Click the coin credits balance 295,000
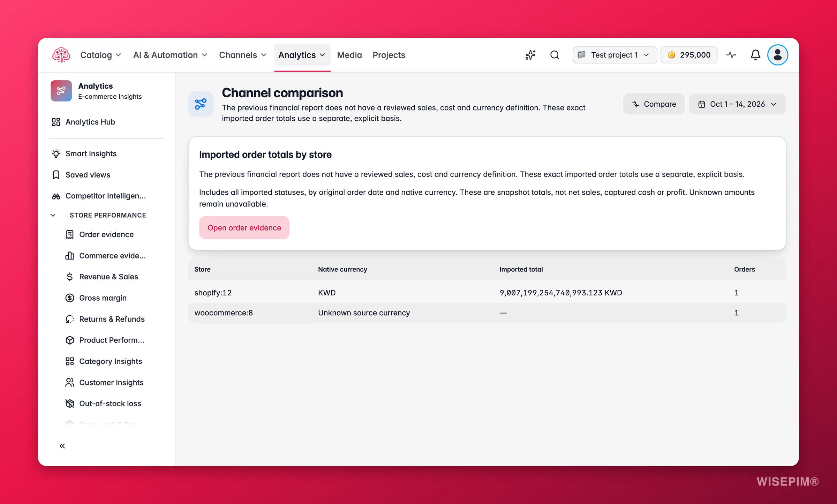 [689, 55]
